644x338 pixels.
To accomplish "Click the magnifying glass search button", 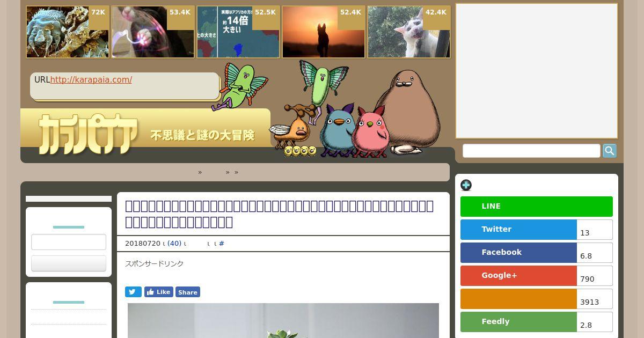I will [x=610, y=151].
